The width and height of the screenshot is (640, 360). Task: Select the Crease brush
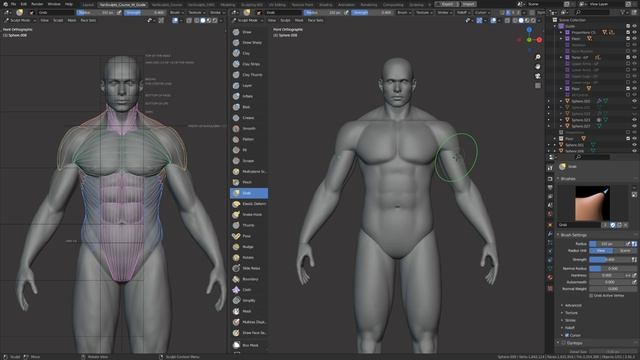[249, 118]
